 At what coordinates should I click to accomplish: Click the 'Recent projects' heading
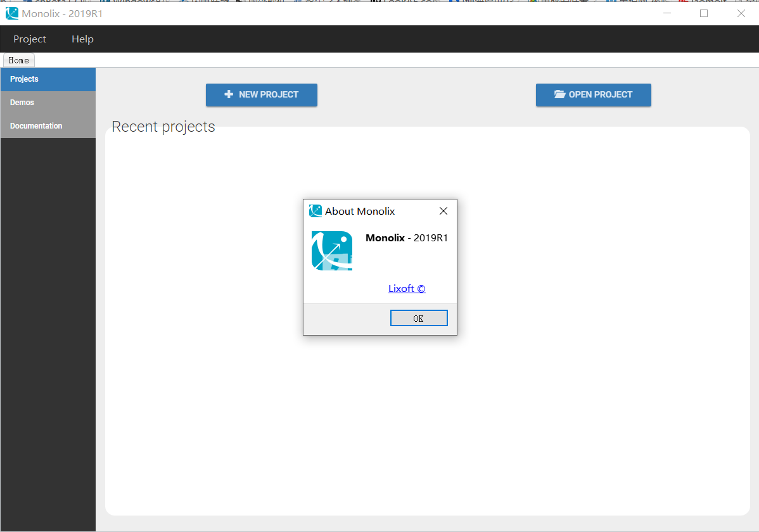point(163,127)
